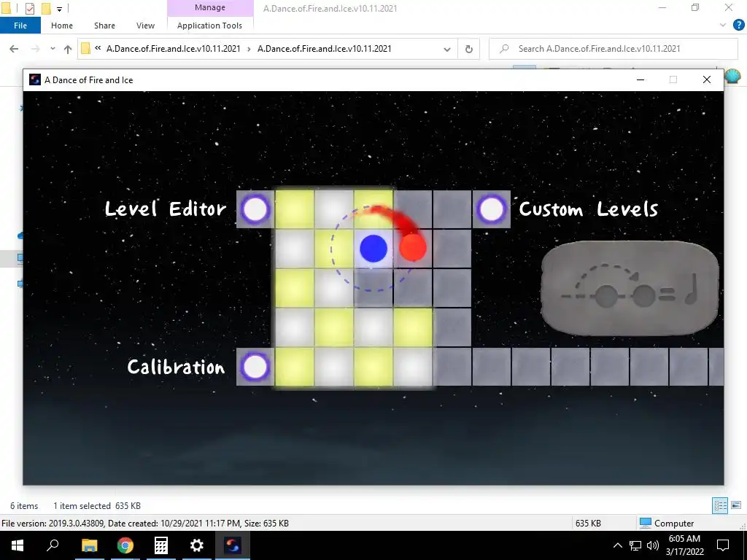Select the Level Editor portal circle

click(255, 209)
